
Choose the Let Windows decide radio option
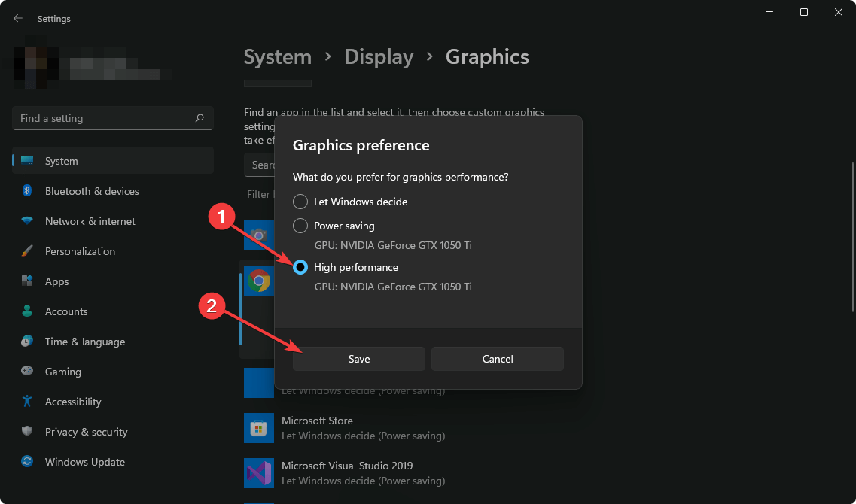click(300, 202)
